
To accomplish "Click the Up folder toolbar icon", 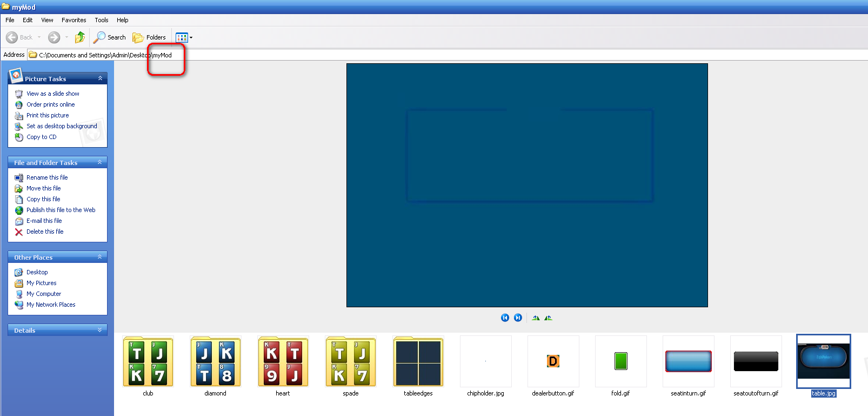I will click(80, 37).
